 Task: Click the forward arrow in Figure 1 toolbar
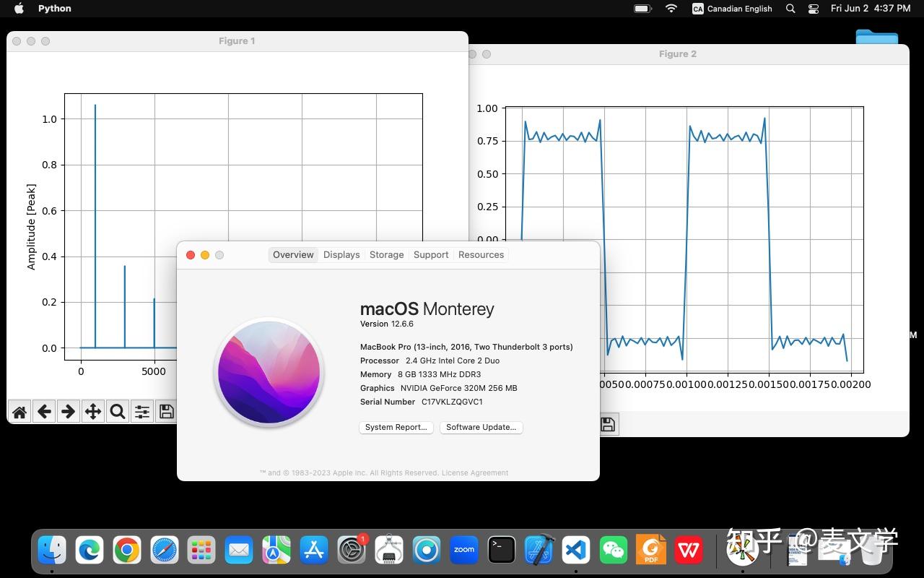tap(69, 412)
